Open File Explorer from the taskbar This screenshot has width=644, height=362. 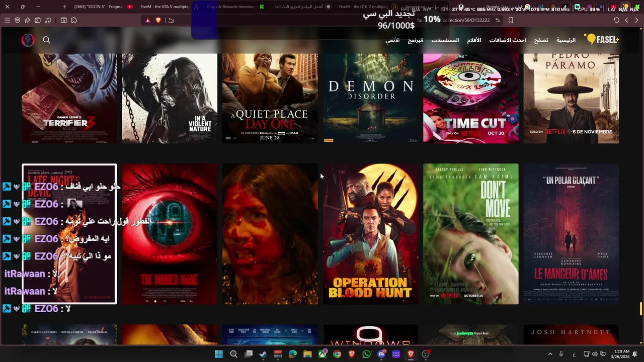(x=307, y=354)
